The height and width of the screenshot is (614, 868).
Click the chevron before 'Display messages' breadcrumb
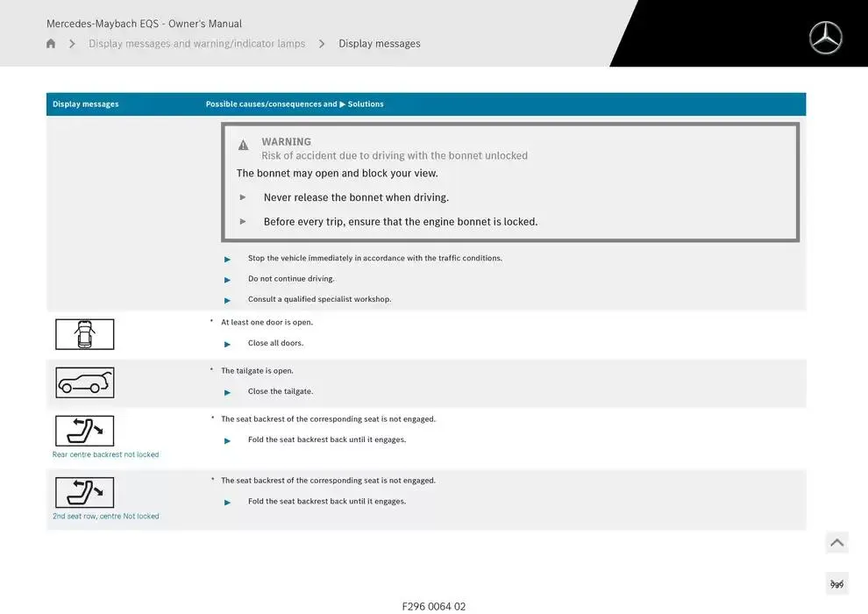322,44
